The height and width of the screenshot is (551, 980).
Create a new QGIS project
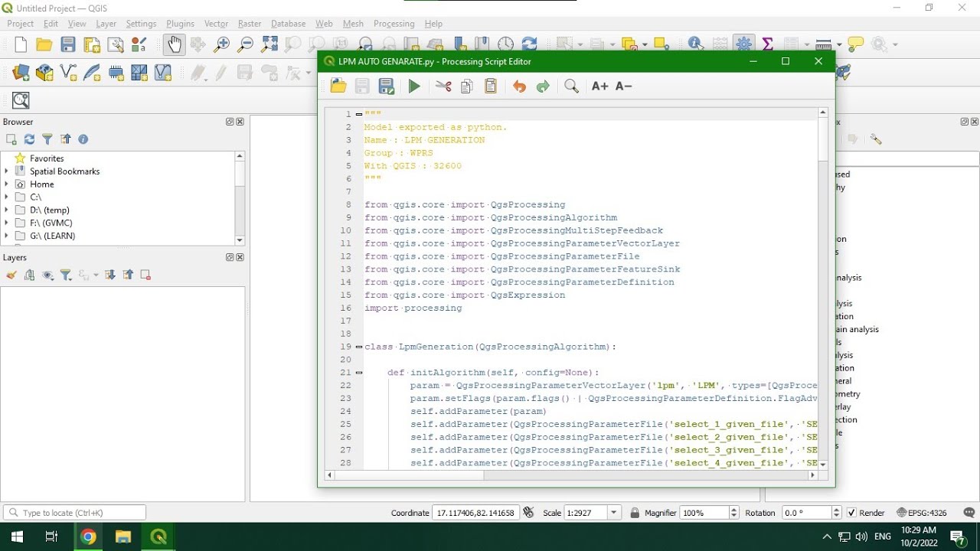coord(21,44)
